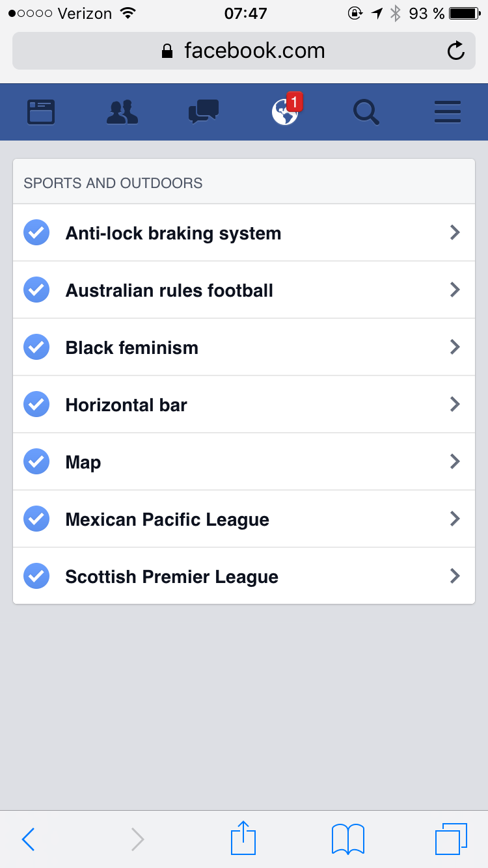Image resolution: width=488 pixels, height=868 pixels.
Task: Expand the Scottish Premier League chevron
Action: pyautogui.click(x=455, y=576)
